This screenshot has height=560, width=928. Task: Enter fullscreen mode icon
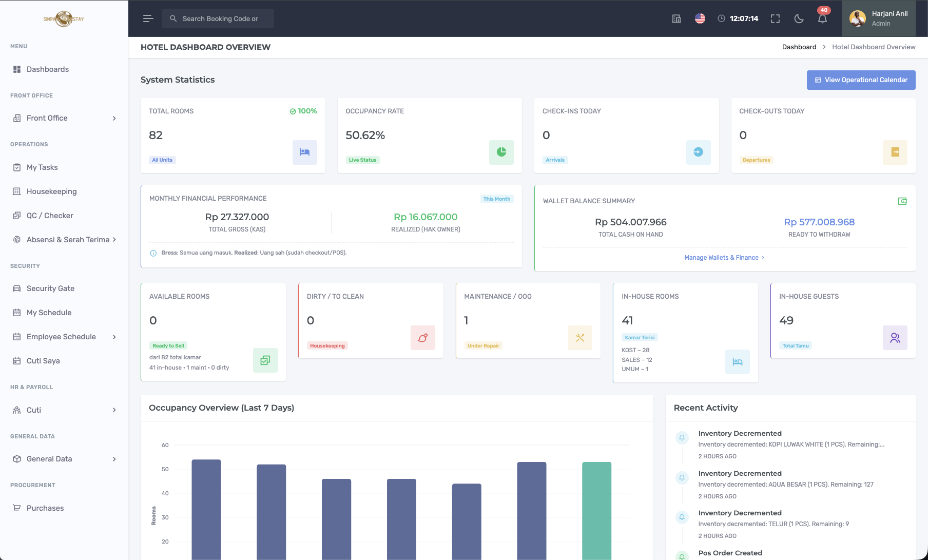click(775, 18)
